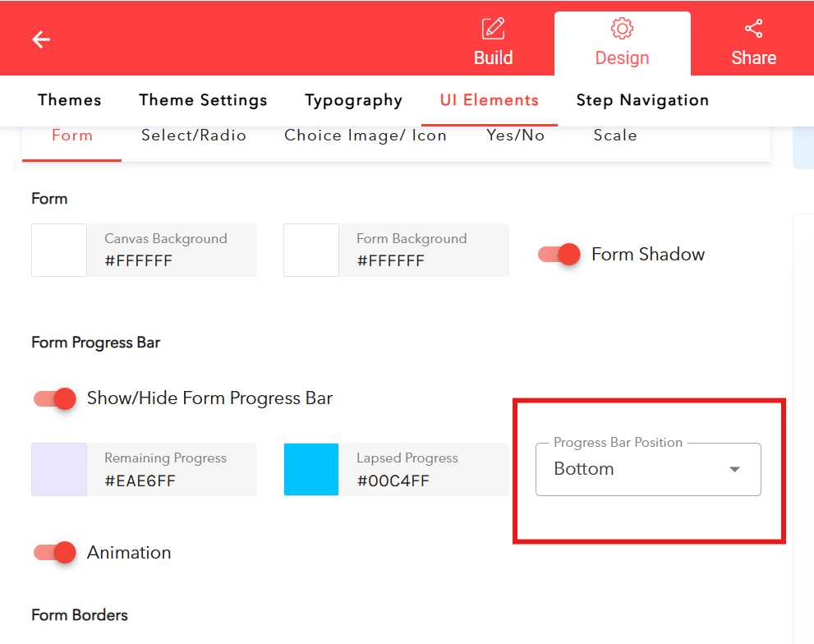The image size is (814, 644).
Task: Open the Progress Bar Position dropdown arrow
Action: point(734,469)
